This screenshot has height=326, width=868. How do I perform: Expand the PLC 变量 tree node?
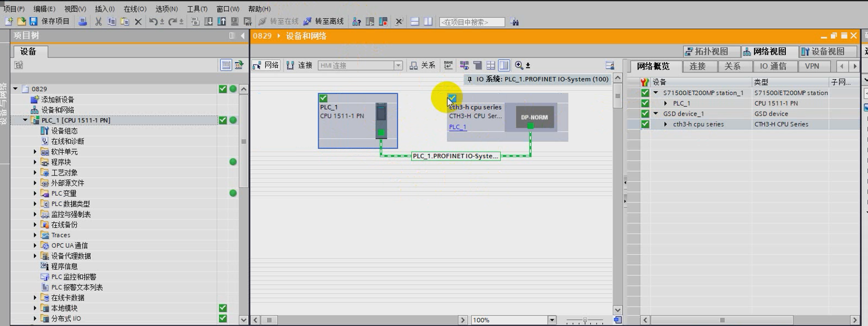tap(35, 194)
